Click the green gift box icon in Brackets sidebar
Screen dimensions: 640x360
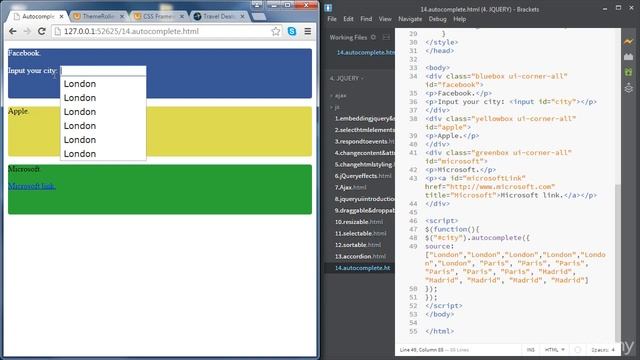629,72
